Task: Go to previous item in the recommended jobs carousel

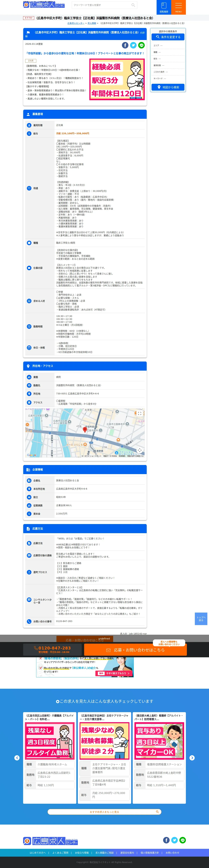Action: click(17, 758)
